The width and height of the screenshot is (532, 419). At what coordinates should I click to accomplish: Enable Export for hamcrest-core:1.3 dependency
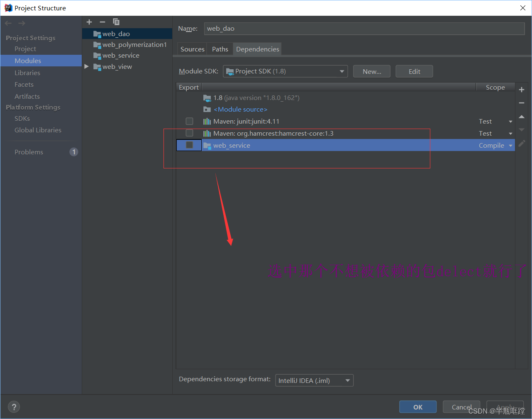click(189, 133)
